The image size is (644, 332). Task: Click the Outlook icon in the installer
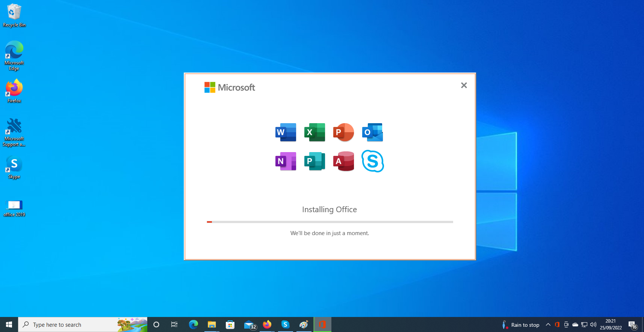pyautogui.click(x=372, y=132)
